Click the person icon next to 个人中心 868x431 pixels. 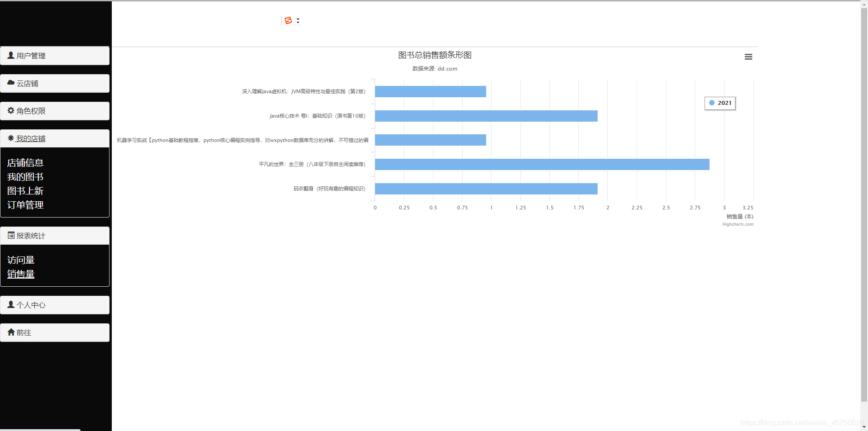tap(11, 304)
